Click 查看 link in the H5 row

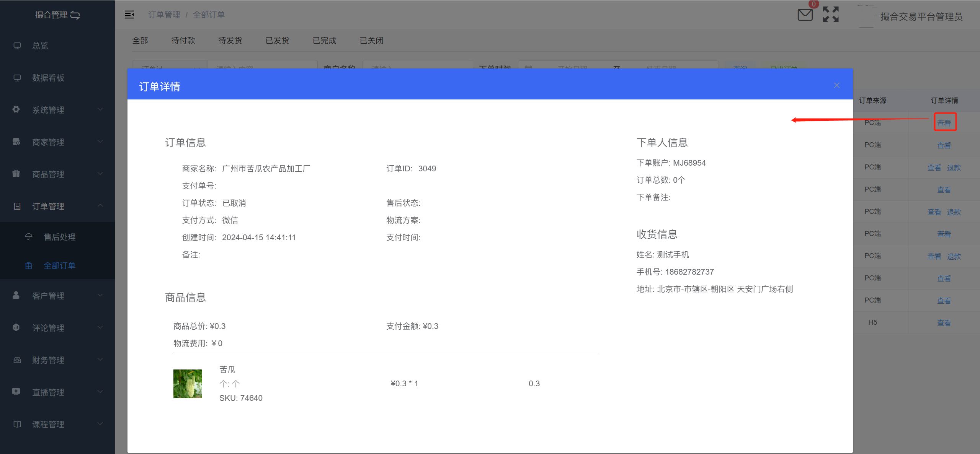click(944, 323)
